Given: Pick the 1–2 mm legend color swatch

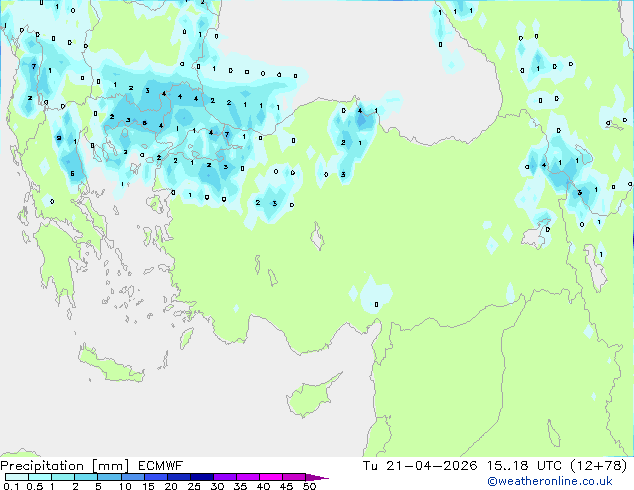Looking at the screenshot, I should pos(63,477).
